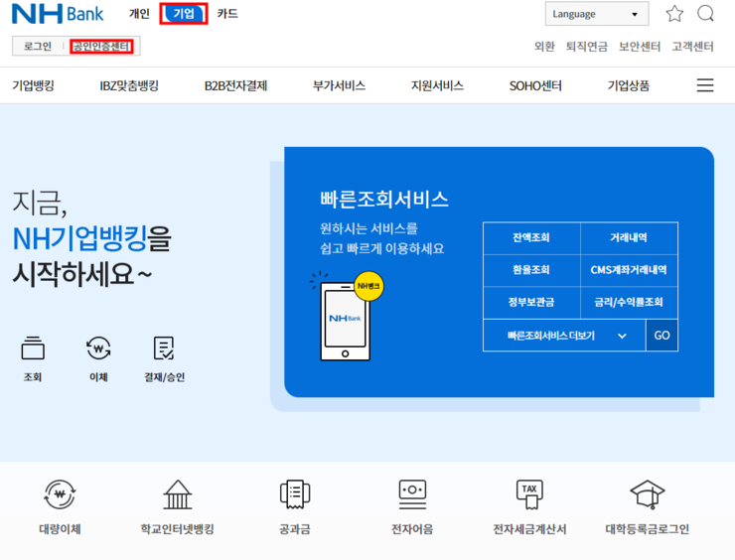Click the 거래내역 quick button
This screenshot has width=735, height=560.
click(629, 238)
